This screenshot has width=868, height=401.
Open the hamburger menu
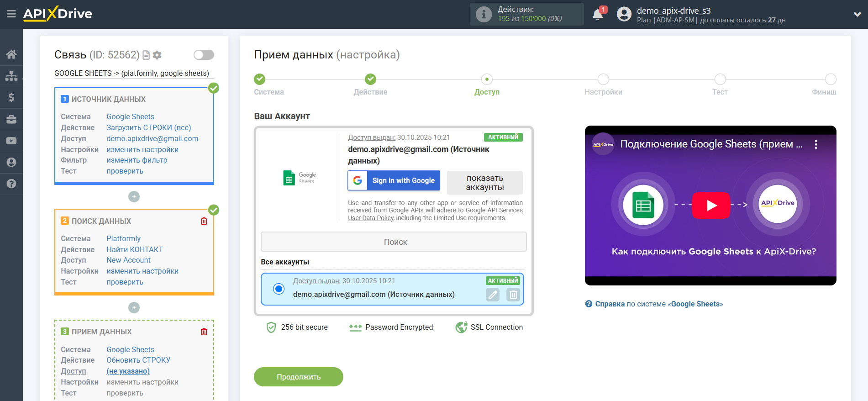(11, 14)
